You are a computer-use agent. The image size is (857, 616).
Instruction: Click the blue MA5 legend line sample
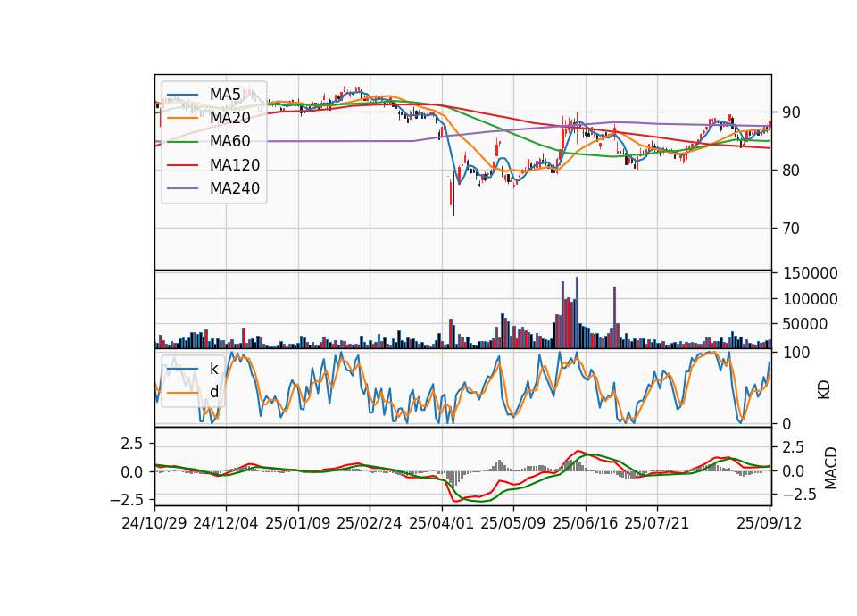pyautogui.click(x=182, y=96)
